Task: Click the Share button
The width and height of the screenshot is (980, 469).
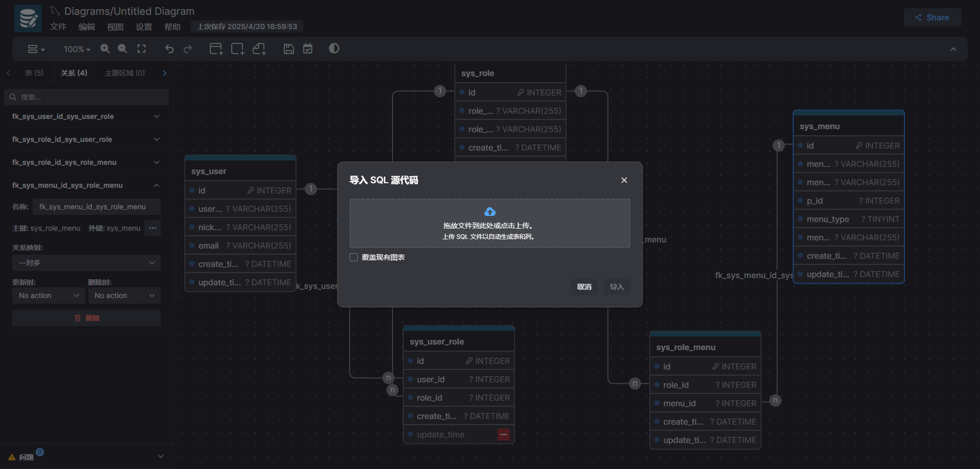Action: (932, 17)
